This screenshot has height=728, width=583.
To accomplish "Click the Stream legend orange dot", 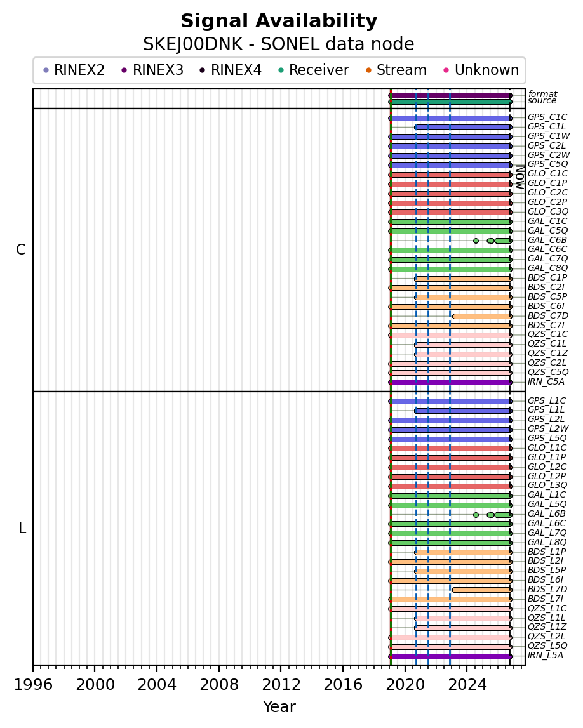I will pyautogui.click(x=368, y=70).
